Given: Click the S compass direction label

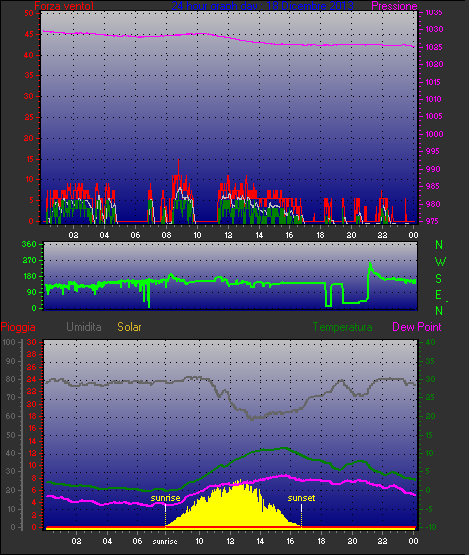Looking at the screenshot, I should pos(439,279).
